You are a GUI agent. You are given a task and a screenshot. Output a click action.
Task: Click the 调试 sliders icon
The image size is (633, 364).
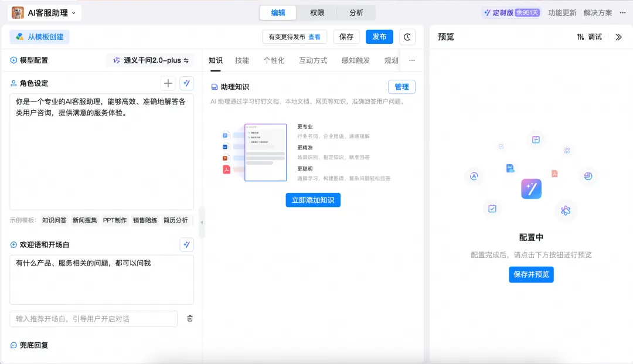580,37
